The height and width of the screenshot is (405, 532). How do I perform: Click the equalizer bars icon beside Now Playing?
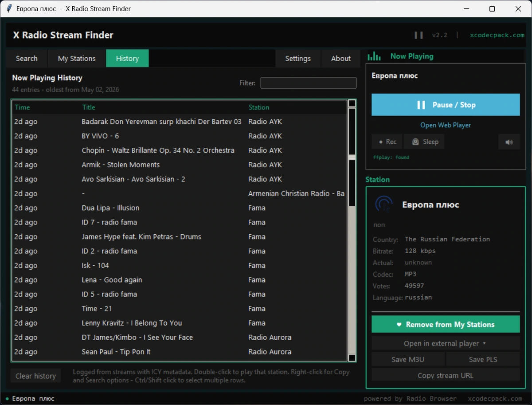click(x=374, y=56)
